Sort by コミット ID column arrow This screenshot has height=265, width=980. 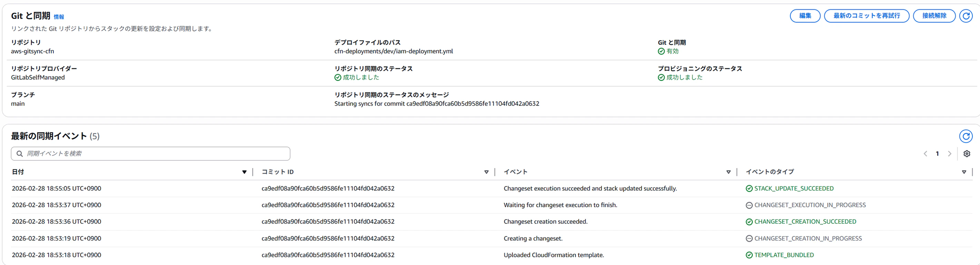click(x=486, y=173)
